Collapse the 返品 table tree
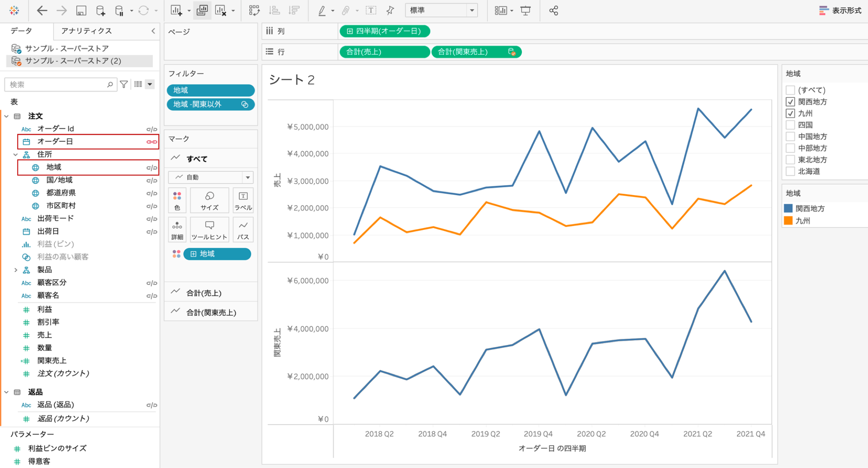868x468 pixels. 6,392
